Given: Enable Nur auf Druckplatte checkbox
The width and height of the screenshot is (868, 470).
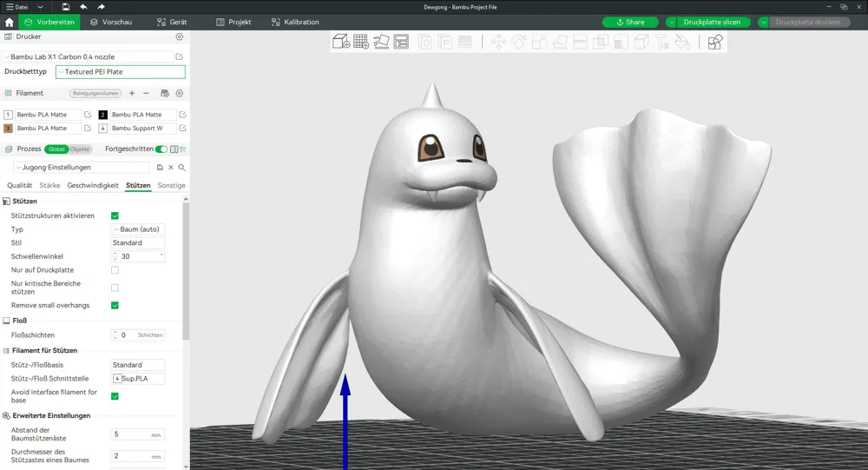Looking at the screenshot, I should (x=115, y=270).
